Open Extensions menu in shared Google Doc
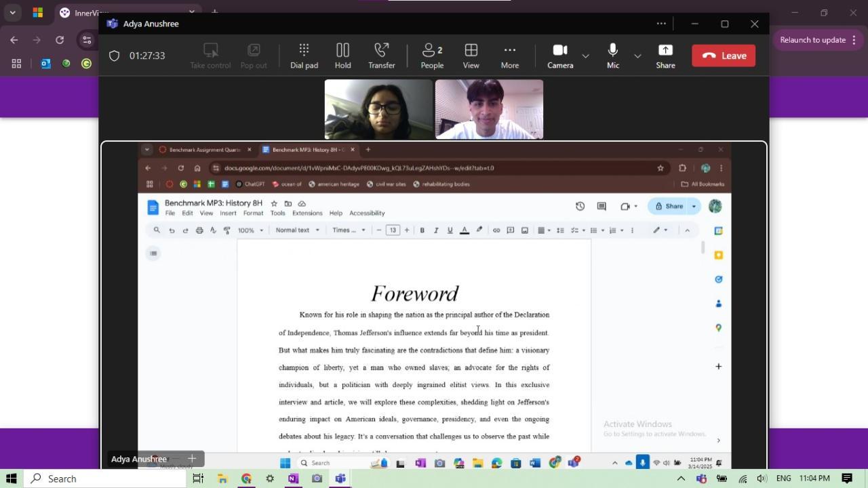This screenshot has width=868, height=488. tap(307, 213)
